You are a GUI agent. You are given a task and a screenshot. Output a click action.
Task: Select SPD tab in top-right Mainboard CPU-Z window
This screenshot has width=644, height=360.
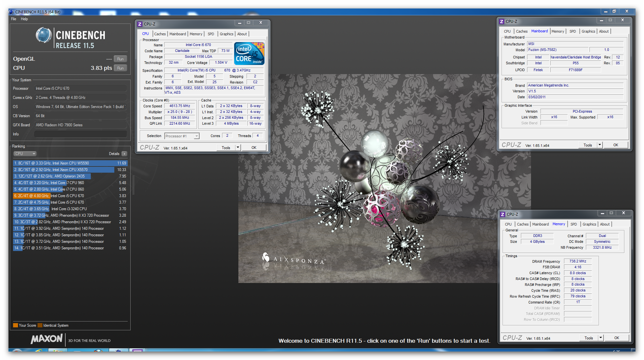pyautogui.click(x=573, y=31)
